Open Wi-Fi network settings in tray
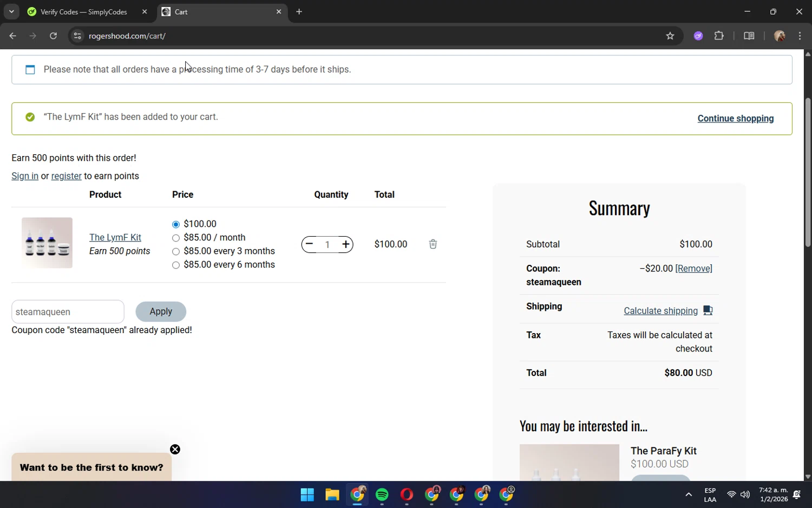The height and width of the screenshot is (508, 812). coord(731,494)
